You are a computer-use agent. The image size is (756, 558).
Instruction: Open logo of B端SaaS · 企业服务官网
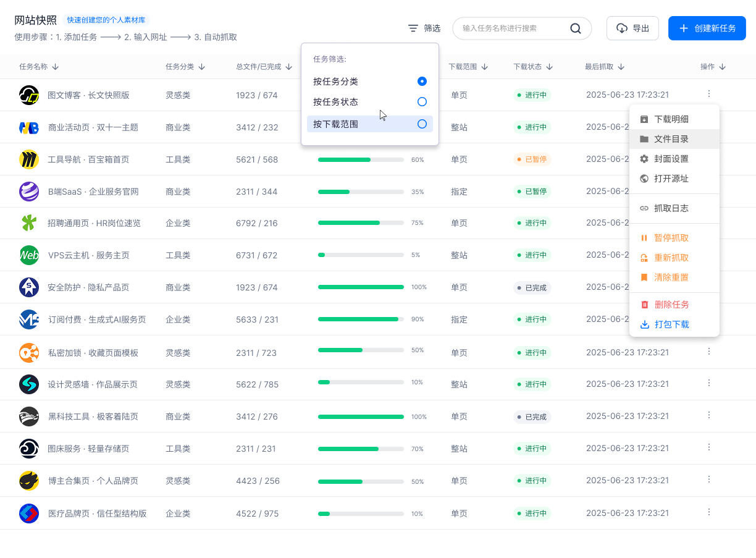click(29, 192)
